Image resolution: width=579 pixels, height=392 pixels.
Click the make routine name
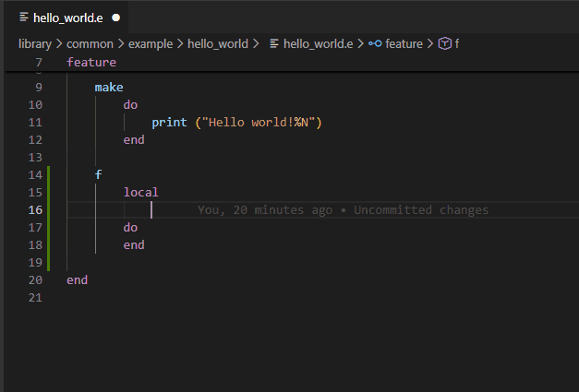click(109, 88)
